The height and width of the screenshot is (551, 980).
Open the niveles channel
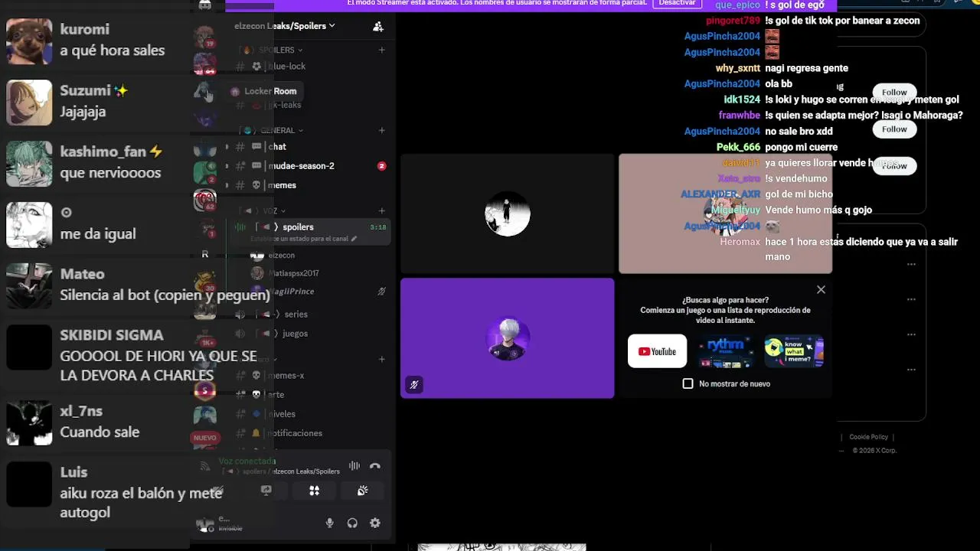click(x=309, y=414)
